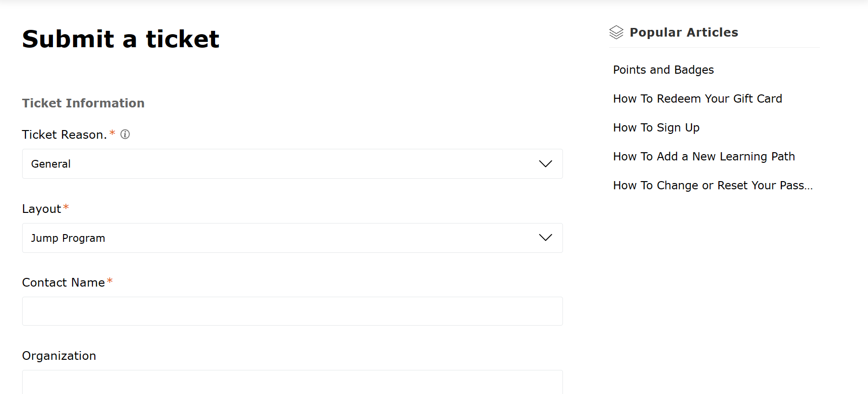
Task: Expand the Ticket Reason dropdown arrow
Action: pos(545,164)
